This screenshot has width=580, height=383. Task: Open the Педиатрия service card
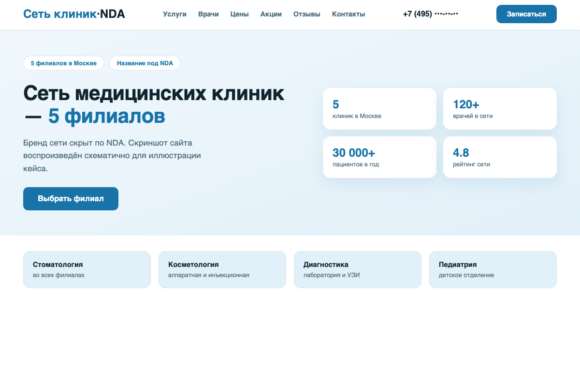point(493,269)
